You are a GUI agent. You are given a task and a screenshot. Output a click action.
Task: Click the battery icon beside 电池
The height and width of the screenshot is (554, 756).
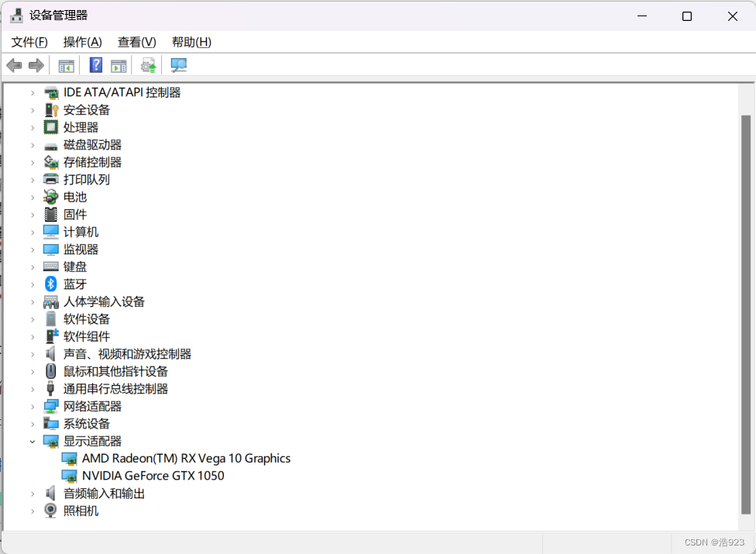point(50,197)
